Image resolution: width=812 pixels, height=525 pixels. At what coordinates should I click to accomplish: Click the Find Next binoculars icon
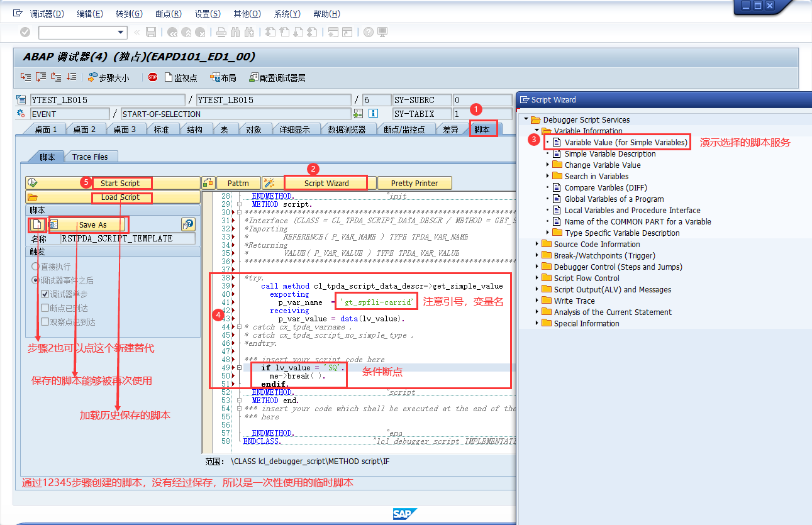click(x=249, y=32)
